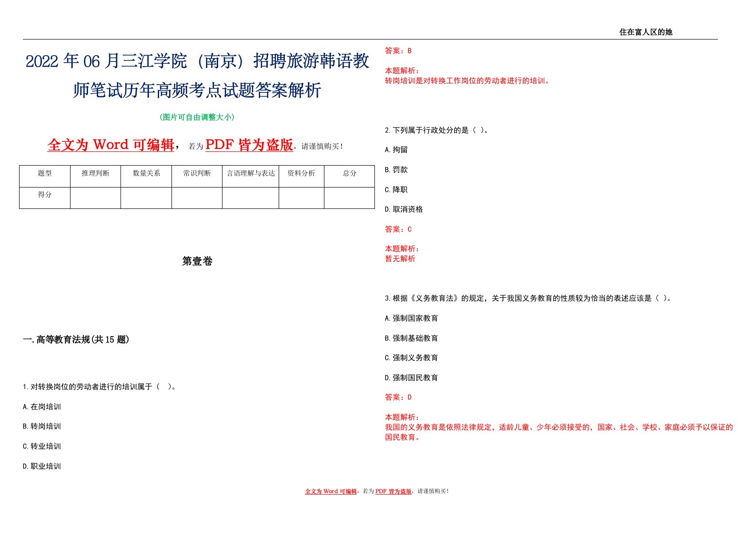Select option B.罚款
Viewport: 756px width, 534px height.
(x=396, y=170)
